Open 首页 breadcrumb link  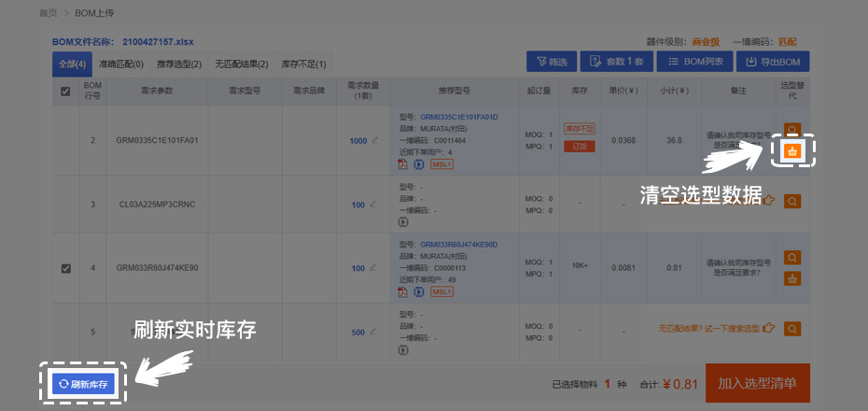48,13
